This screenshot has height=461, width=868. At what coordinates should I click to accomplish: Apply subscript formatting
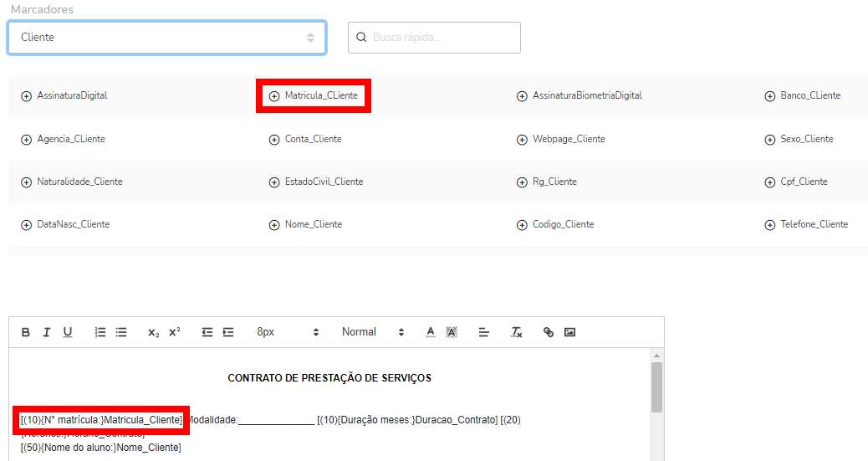[x=153, y=332]
